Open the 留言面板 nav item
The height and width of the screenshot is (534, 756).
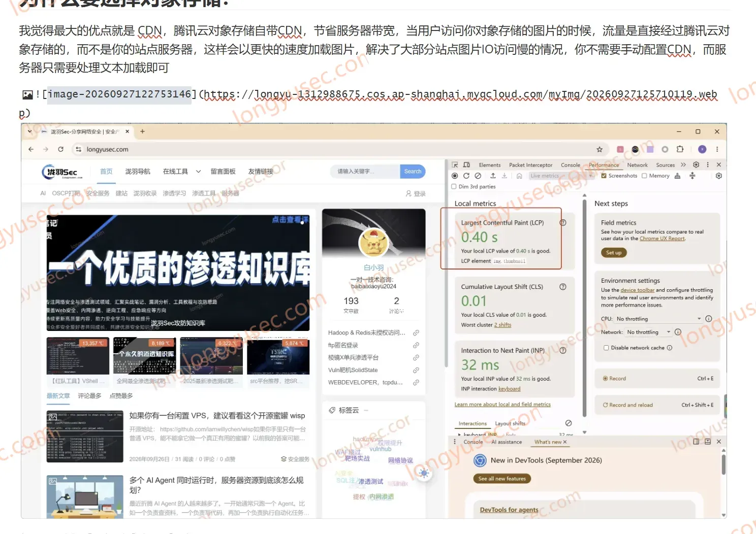pos(223,172)
